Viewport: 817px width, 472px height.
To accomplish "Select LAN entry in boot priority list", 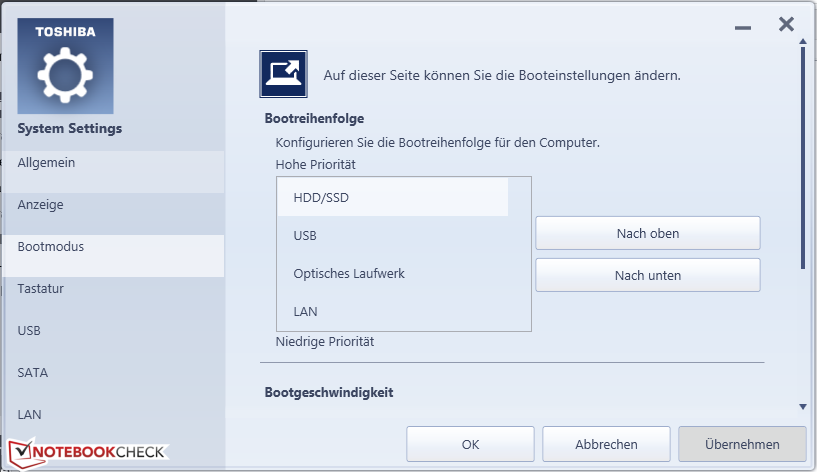I will (x=393, y=312).
